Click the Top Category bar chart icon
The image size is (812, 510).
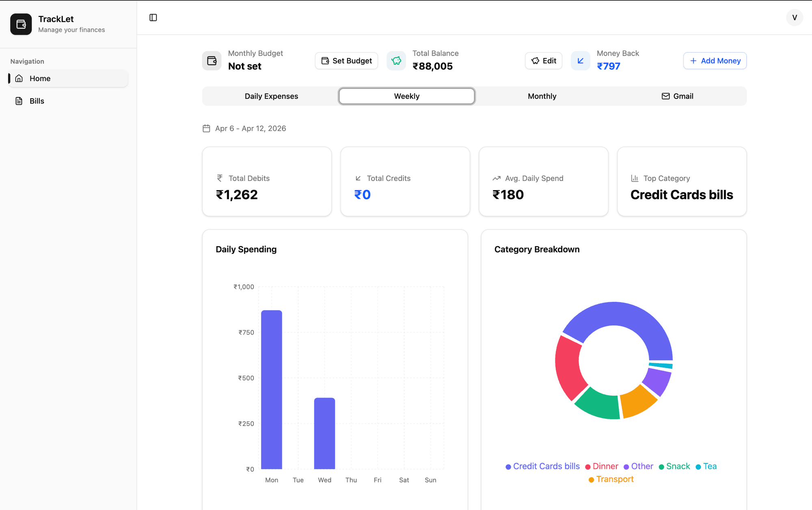pyautogui.click(x=635, y=178)
